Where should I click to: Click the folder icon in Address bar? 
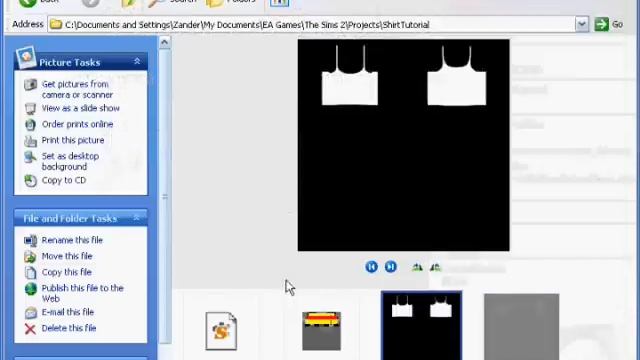click(56, 24)
